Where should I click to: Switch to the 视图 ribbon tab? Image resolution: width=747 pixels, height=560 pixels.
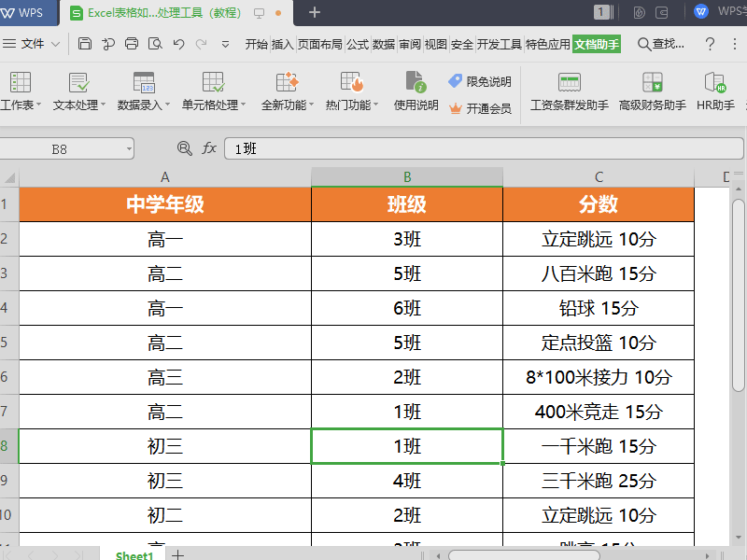(435, 44)
